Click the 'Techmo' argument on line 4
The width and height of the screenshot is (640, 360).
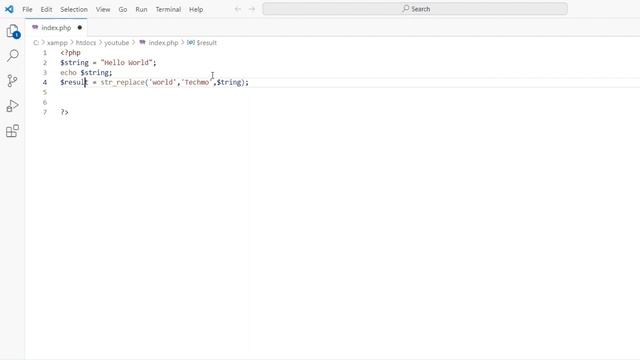point(197,82)
